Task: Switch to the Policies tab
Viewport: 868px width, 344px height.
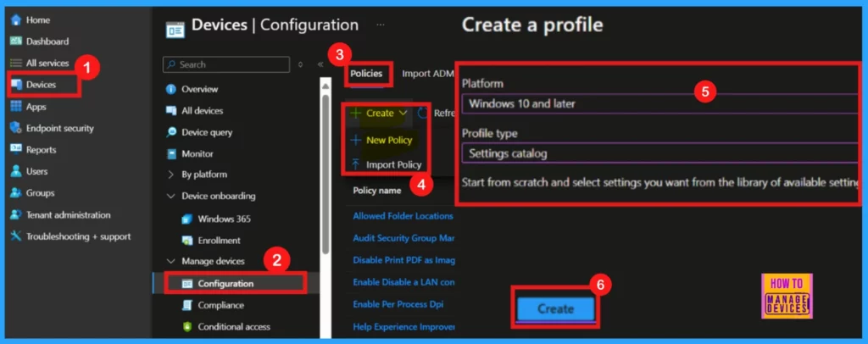Action: tap(366, 74)
